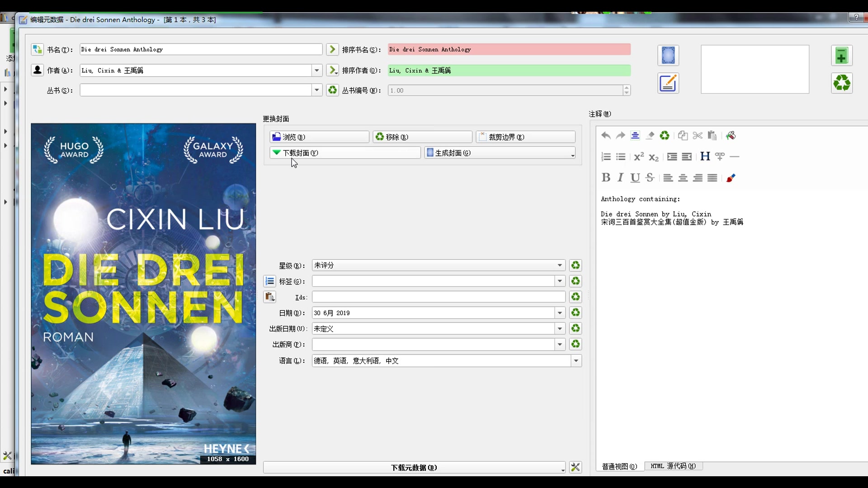868x488 pixels.
Task: Click the insert link icon
Action: 720,157
